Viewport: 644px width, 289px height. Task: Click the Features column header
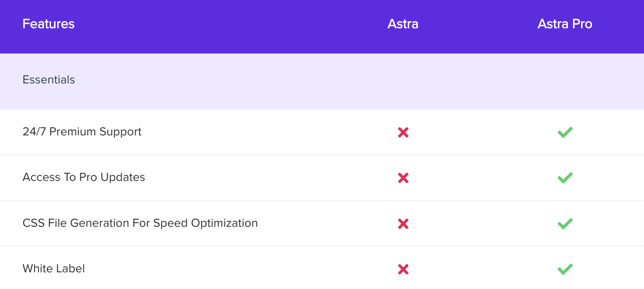tap(48, 24)
